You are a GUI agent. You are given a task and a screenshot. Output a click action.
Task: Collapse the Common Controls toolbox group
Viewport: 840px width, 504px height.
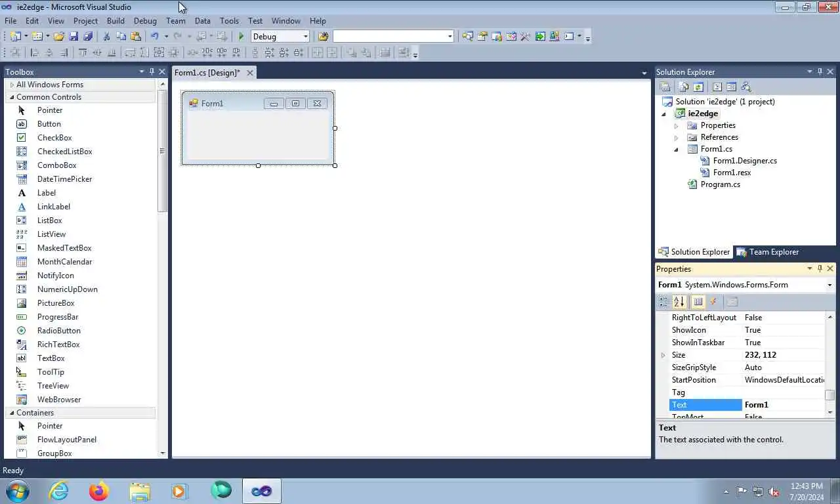[12, 97]
